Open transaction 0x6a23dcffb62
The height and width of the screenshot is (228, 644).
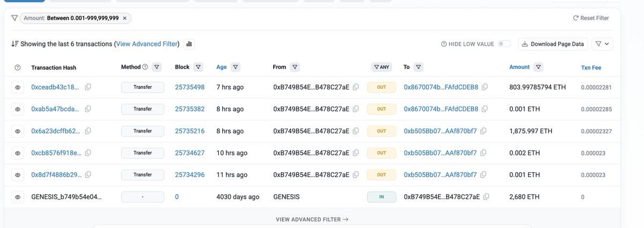tap(56, 131)
